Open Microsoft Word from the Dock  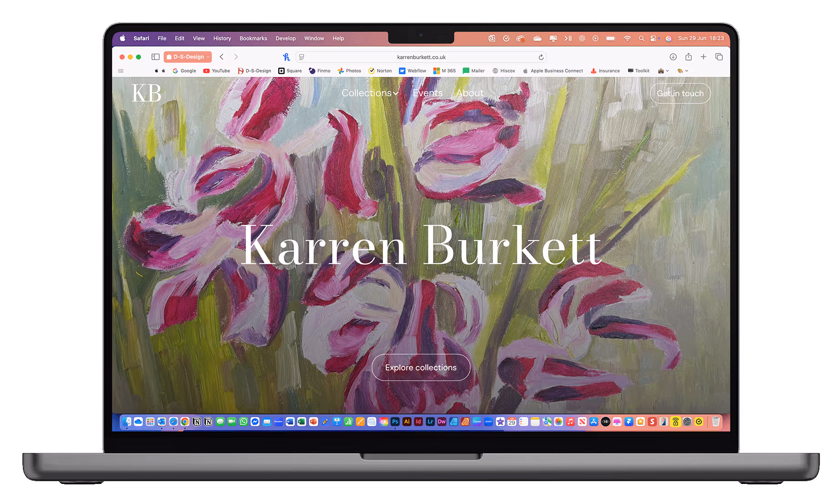pos(290,422)
